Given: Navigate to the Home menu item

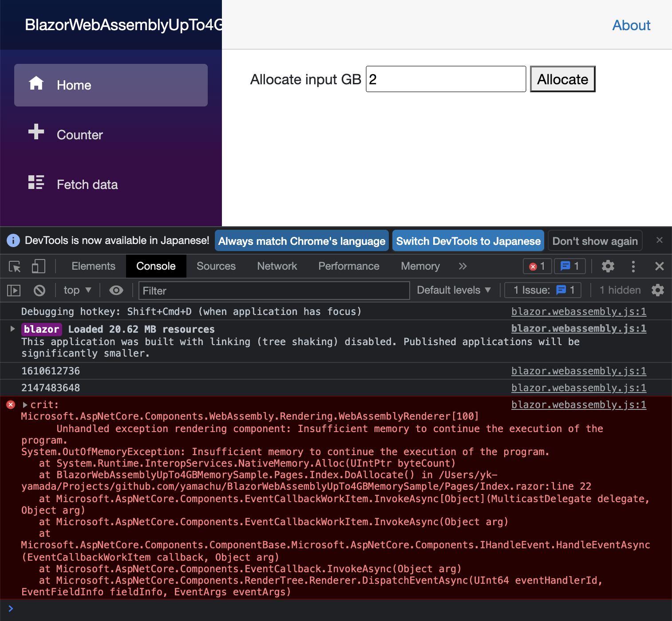Looking at the screenshot, I should click(111, 85).
